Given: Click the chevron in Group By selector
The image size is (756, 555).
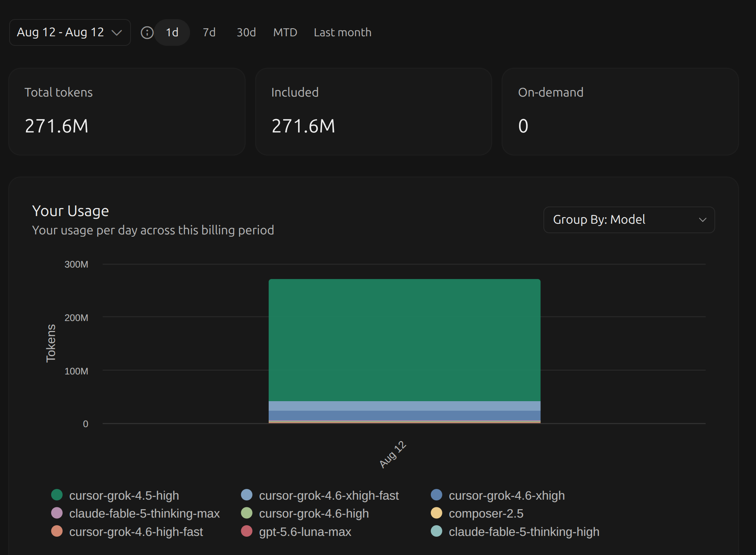Looking at the screenshot, I should coord(703,220).
